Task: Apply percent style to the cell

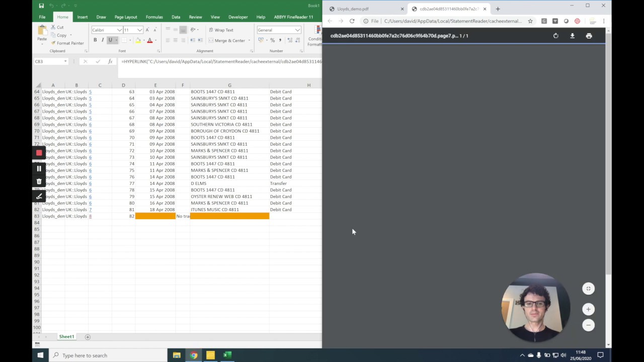Action: click(x=272, y=40)
